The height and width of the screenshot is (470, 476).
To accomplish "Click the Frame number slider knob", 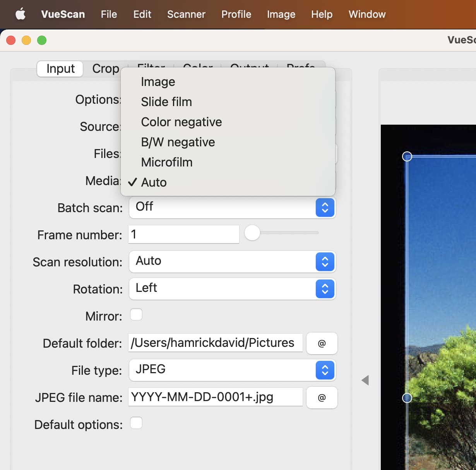I will coord(252,233).
